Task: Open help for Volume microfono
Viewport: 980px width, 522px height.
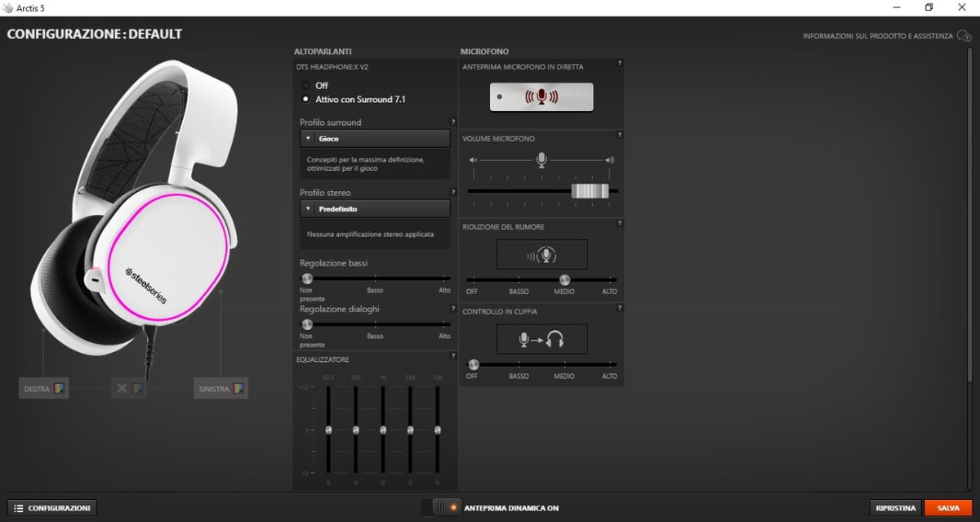Action: pyautogui.click(x=620, y=135)
